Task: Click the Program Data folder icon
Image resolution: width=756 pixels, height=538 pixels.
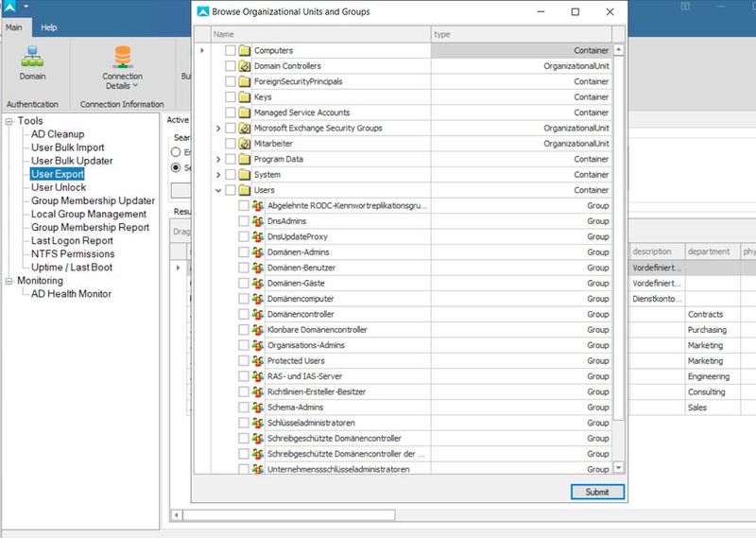Action: tap(245, 159)
